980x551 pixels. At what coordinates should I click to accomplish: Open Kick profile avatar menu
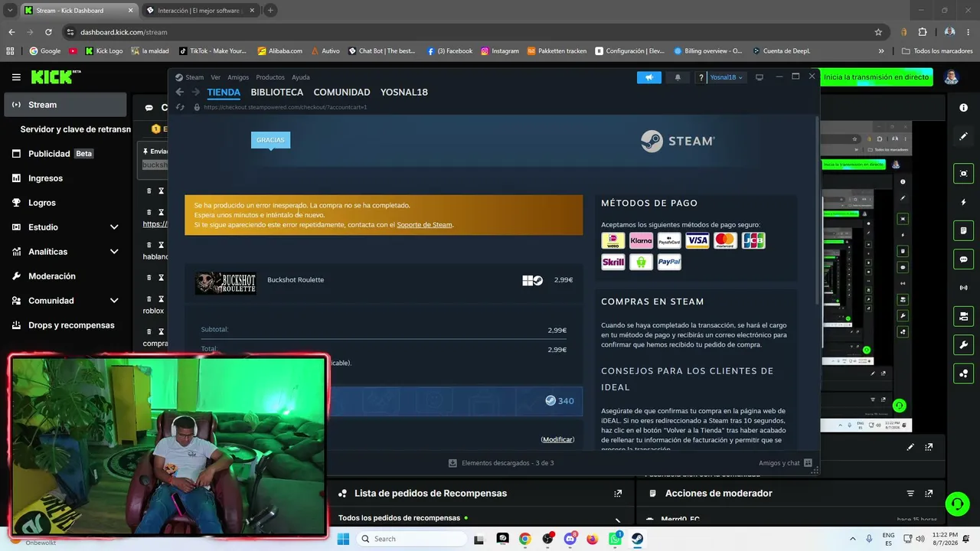pos(951,77)
